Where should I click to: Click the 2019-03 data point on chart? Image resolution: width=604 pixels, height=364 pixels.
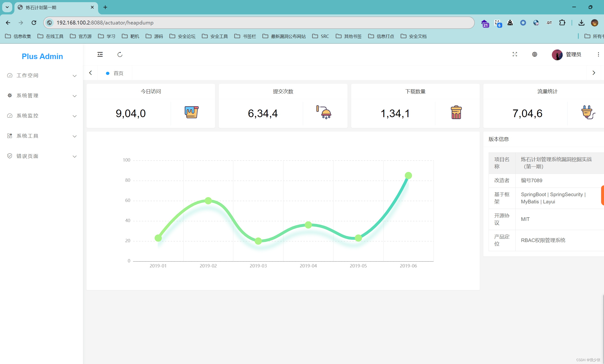pos(258,241)
